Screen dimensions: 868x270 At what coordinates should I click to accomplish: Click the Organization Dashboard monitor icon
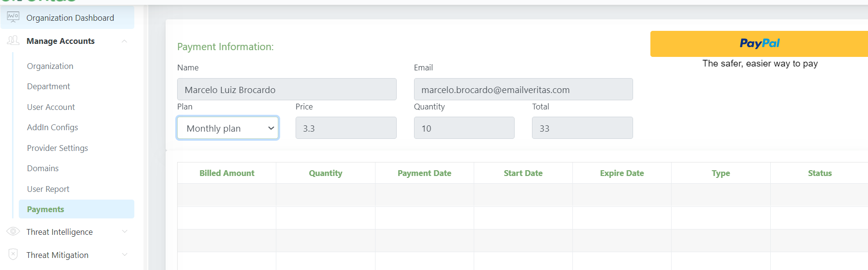point(13,17)
